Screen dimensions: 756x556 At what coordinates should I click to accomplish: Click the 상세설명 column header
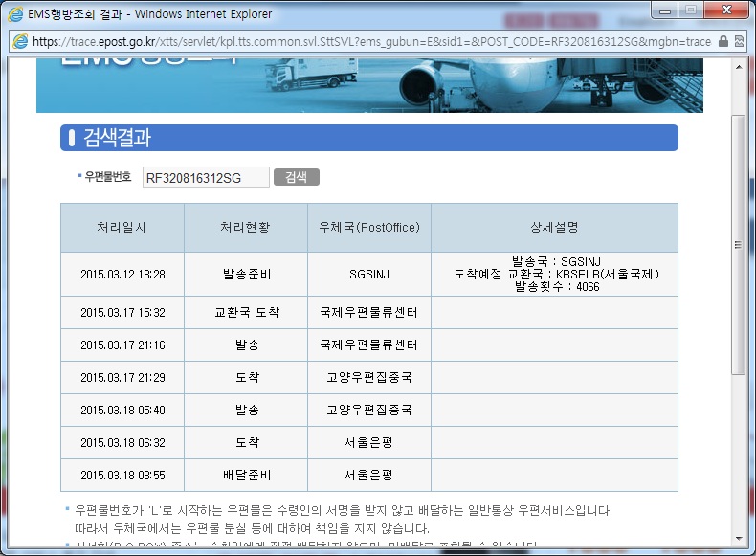click(x=554, y=228)
